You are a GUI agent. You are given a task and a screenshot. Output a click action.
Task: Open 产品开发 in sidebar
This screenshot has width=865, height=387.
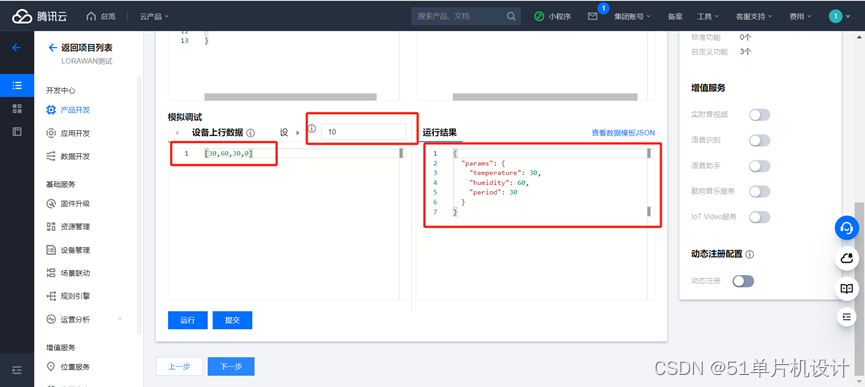point(75,110)
